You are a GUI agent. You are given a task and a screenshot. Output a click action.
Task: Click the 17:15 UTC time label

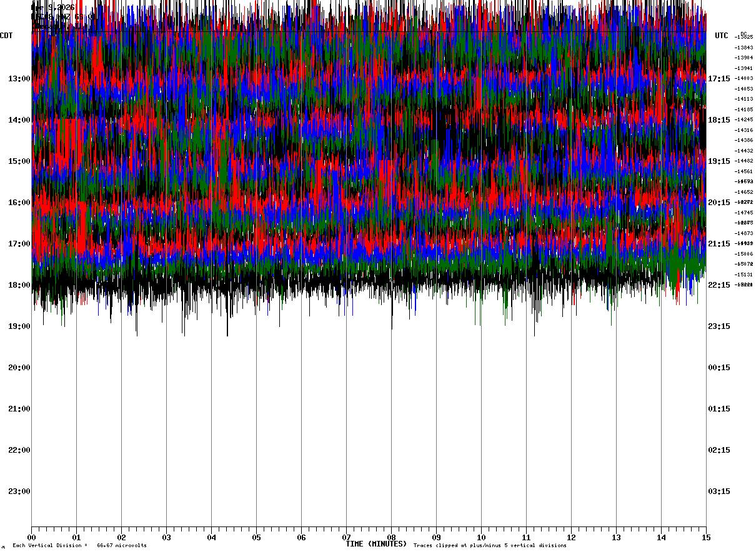coord(719,79)
